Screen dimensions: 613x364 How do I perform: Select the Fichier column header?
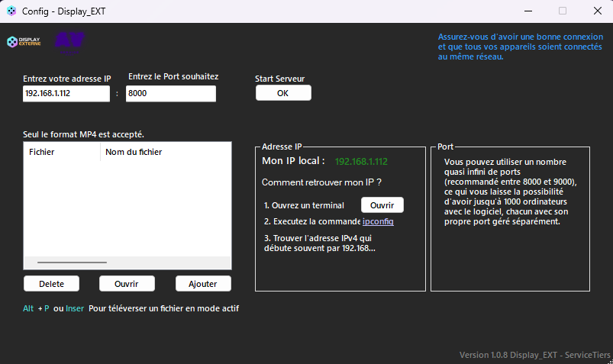pos(42,152)
